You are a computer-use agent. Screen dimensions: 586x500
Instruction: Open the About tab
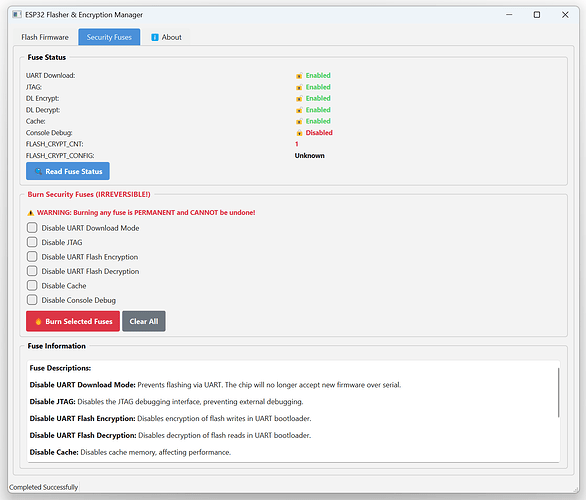(x=166, y=37)
